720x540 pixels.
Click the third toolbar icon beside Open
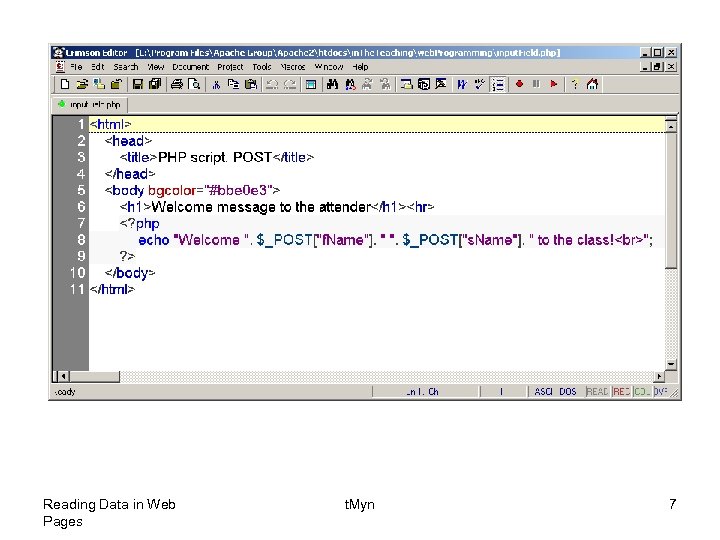(x=99, y=84)
